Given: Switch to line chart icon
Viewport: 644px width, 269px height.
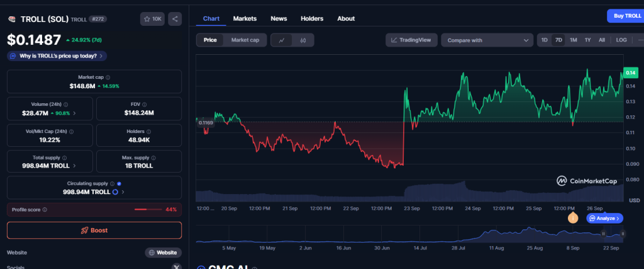Looking at the screenshot, I should (x=282, y=40).
